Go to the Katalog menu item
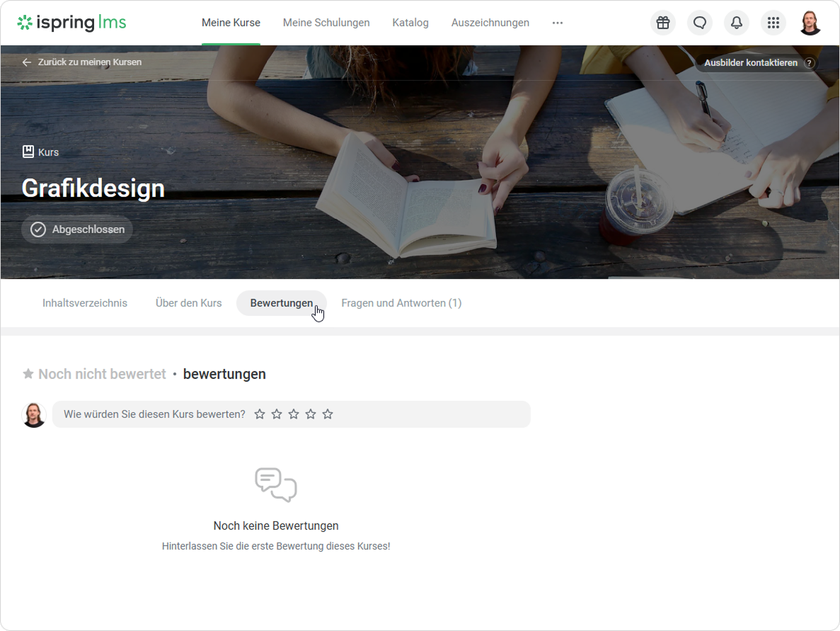840x631 pixels. [410, 23]
